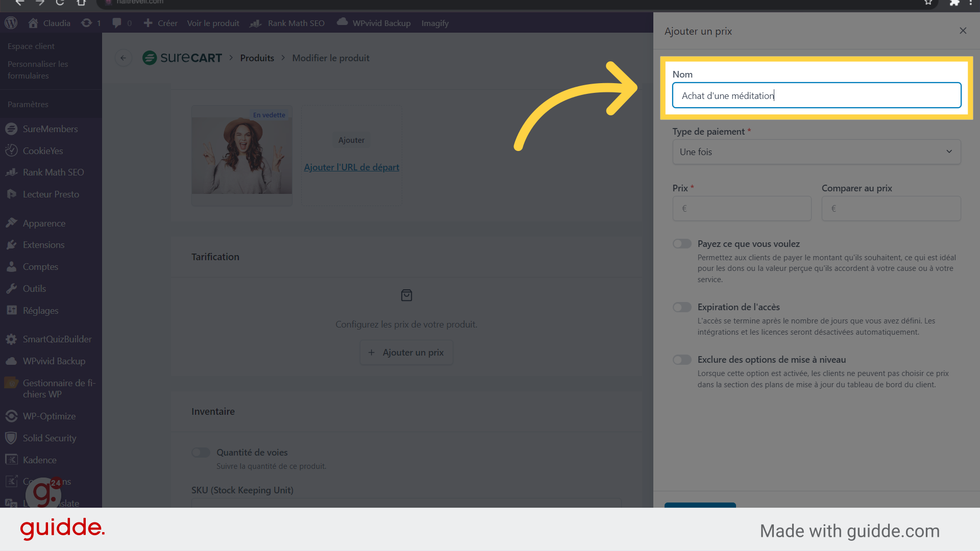Close the Ajouter un prix panel
980x551 pixels.
963,31
